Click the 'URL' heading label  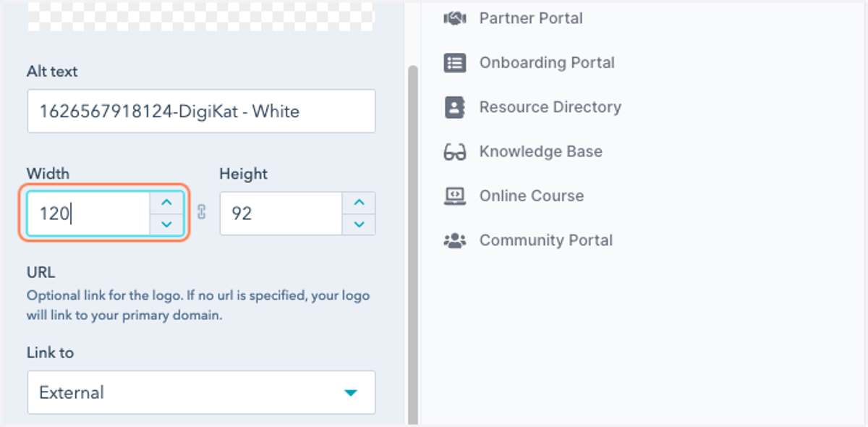click(x=41, y=273)
